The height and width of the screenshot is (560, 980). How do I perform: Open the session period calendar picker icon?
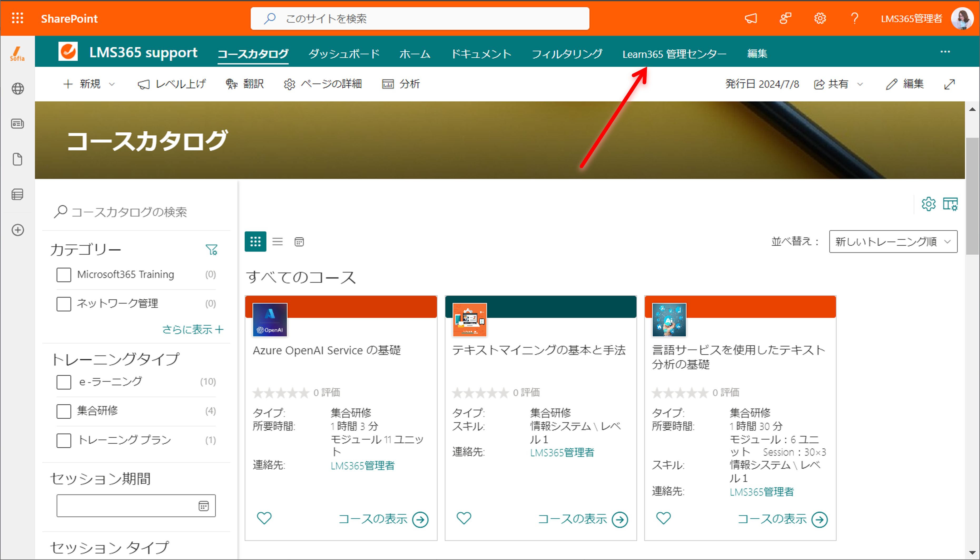click(204, 506)
